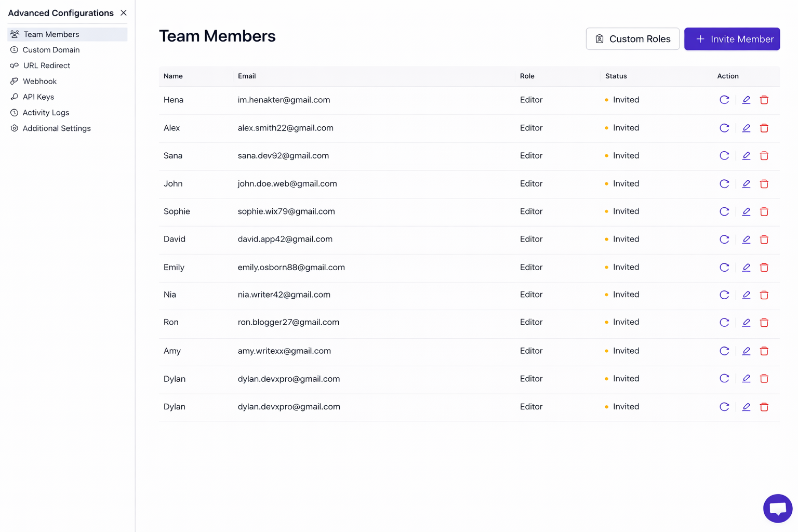Resend invitation to Hena
Viewport: 798px width, 532px height.
point(724,100)
